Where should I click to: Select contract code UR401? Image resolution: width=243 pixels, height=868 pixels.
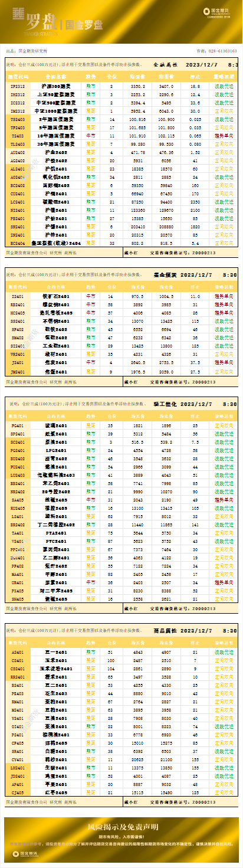[x=18, y=582]
